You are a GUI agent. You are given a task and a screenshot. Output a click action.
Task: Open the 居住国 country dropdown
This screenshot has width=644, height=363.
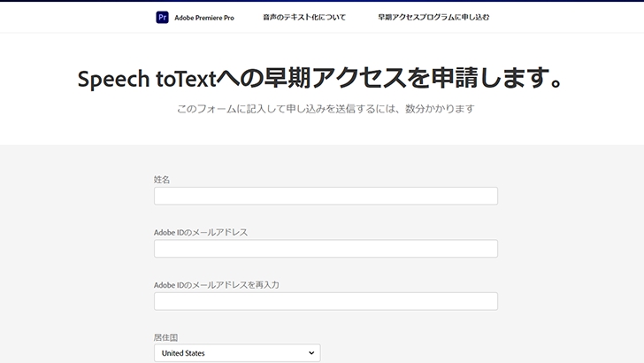[x=237, y=353]
